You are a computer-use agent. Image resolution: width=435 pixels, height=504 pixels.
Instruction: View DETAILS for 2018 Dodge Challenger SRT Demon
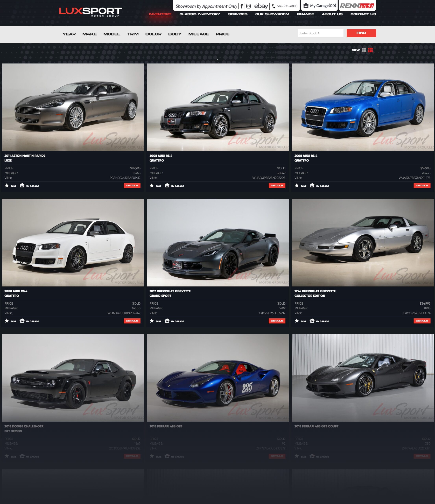point(132,456)
